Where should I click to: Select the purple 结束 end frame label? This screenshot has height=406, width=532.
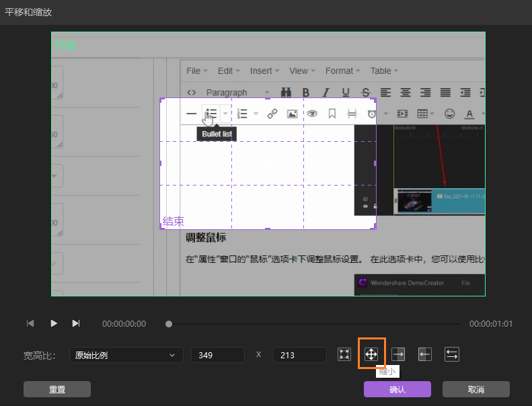pyautogui.click(x=173, y=221)
